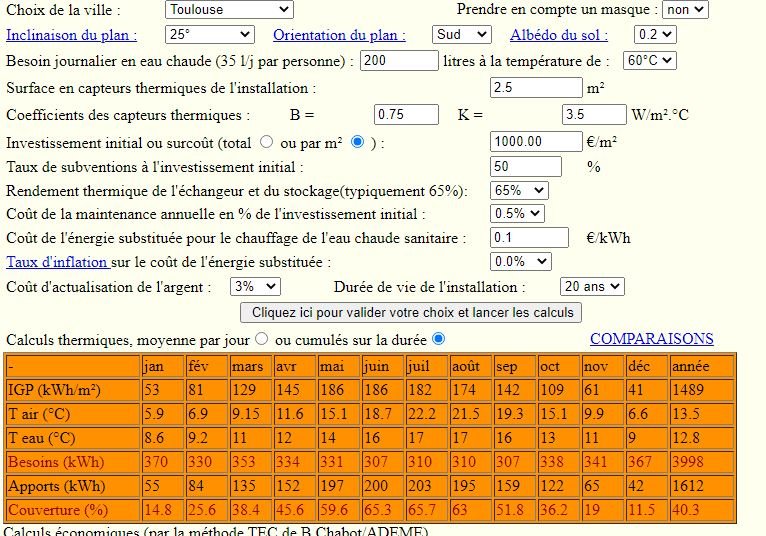Open the Choix de la ville dropdown showing Toulouse

tap(229, 9)
